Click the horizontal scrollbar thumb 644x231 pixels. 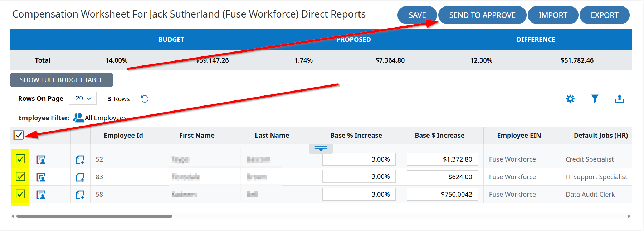(94, 216)
